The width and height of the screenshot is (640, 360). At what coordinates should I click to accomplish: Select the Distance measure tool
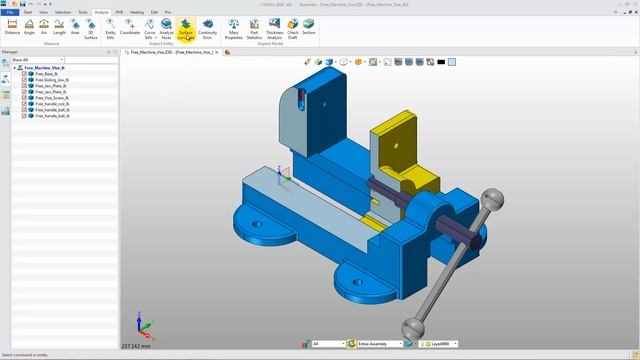(12, 27)
